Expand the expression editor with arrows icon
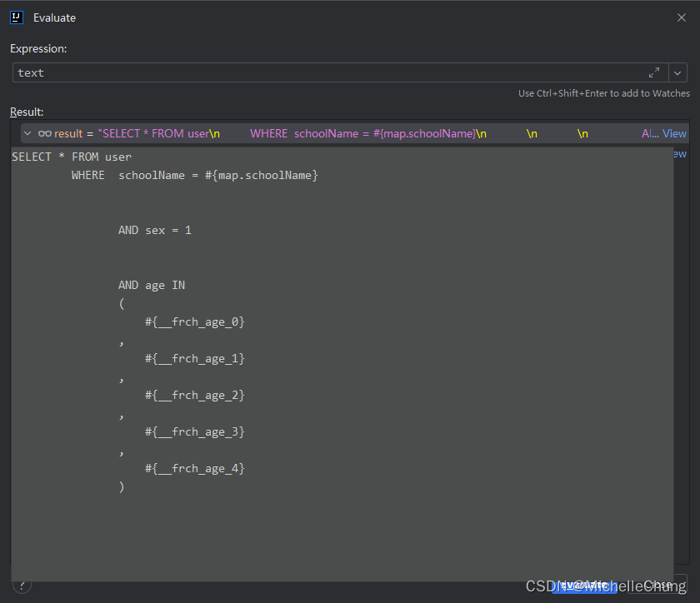This screenshot has width=700, height=603. (x=654, y=72)
